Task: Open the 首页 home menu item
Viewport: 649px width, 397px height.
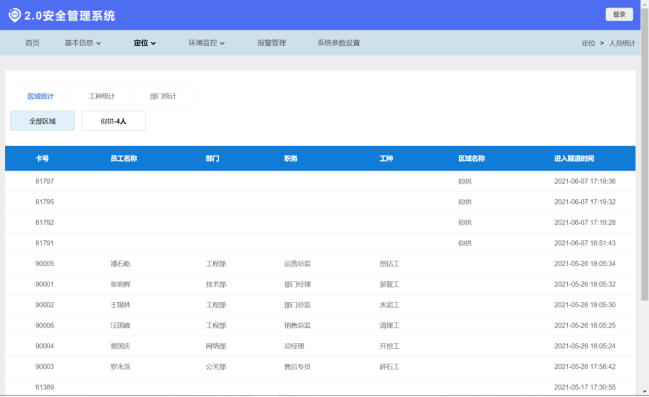Action: click(x=32, y=43)
